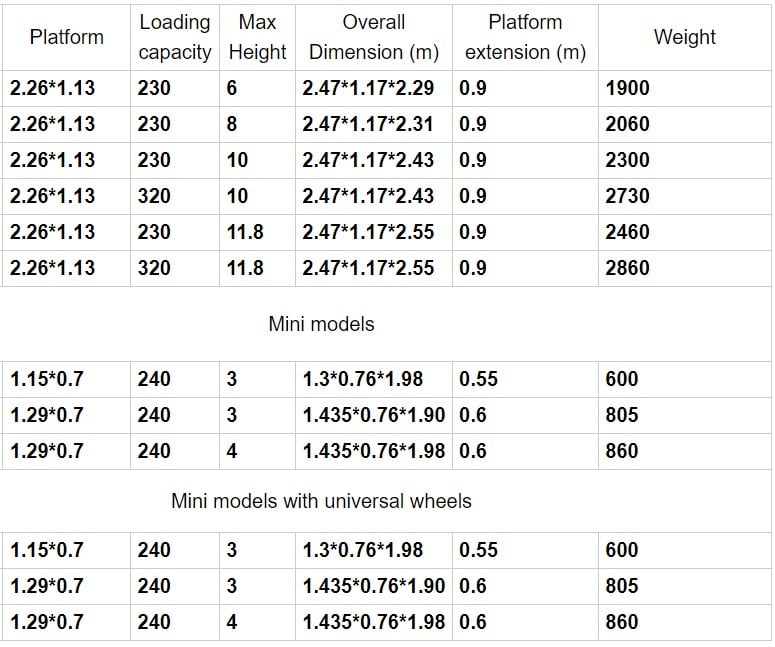775x647 pixels.
Task: Select first-row loading capacity 230 cell
Action: 175,88
